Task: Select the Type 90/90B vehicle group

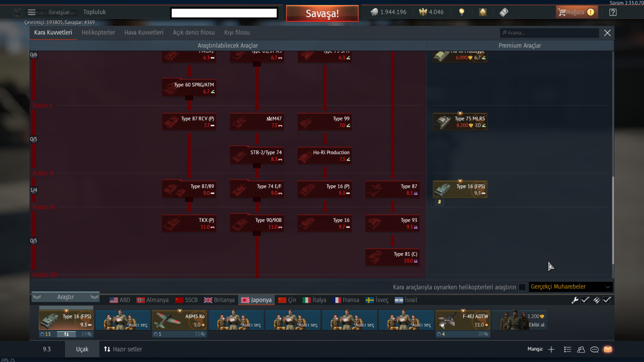Action: [257, 224]
